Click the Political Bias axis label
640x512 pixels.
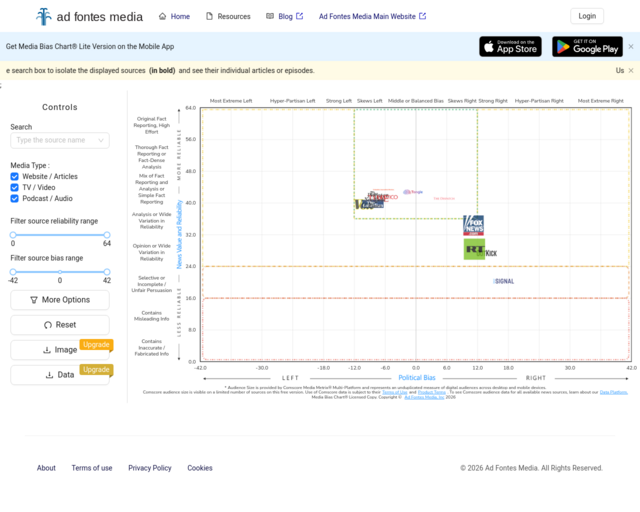point(417,378)
